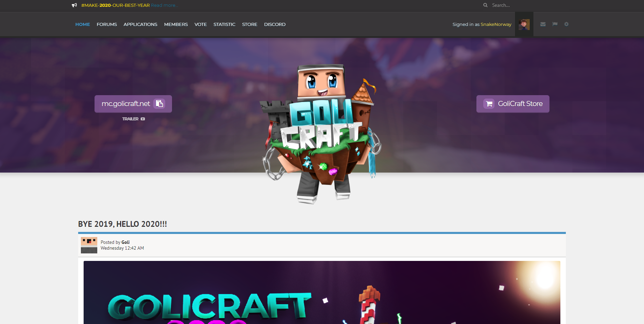Open the BYE 2019, HELLO 2020!!! post title
Image resolution: width=644 pixels, height=324 pixels.
pos(123,224)
